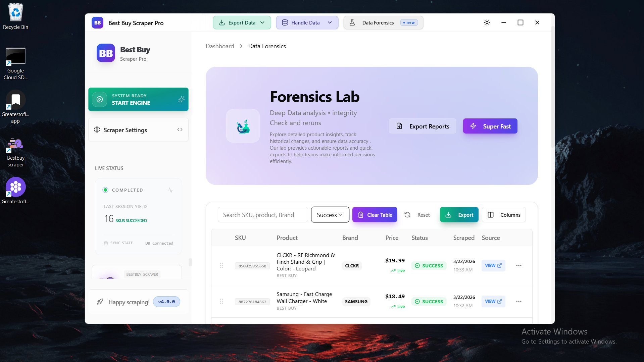Click the Completed status indicator dot
The image size is (644, 362).
tap(105, 190)
